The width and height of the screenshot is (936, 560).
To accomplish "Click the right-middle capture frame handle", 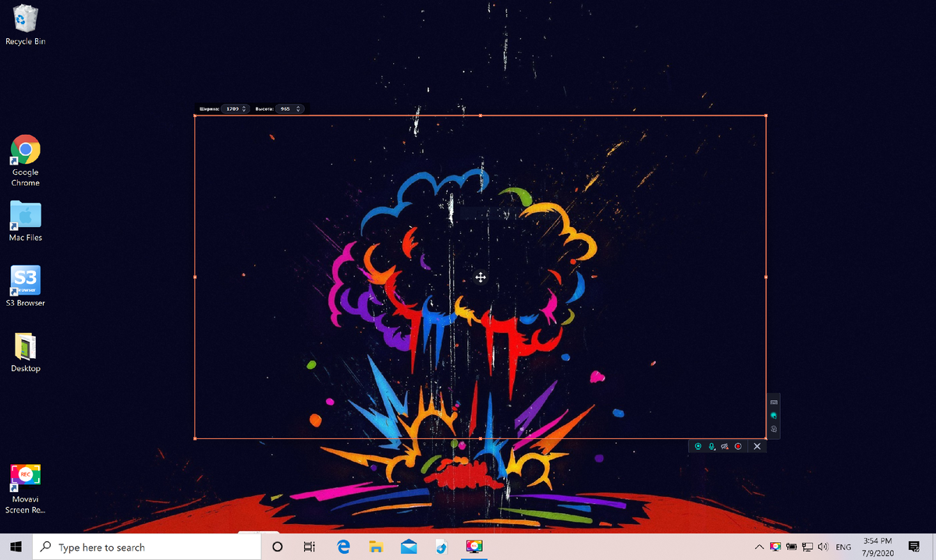I will pyautogui.click(x=766, y=277).
